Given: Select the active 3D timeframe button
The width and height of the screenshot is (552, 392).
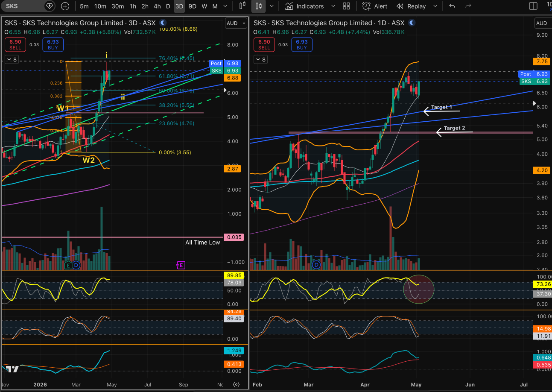Looking at the screenshot, I should point(179,6).
